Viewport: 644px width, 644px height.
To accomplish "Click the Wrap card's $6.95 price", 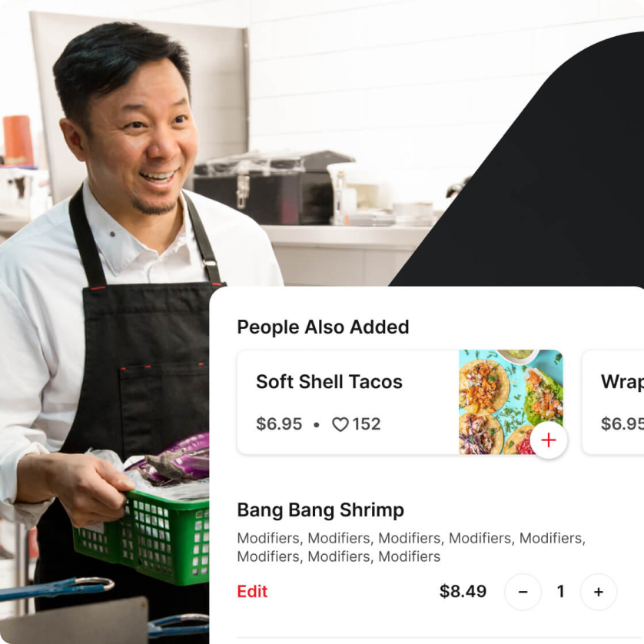I will tap(622, 424).
